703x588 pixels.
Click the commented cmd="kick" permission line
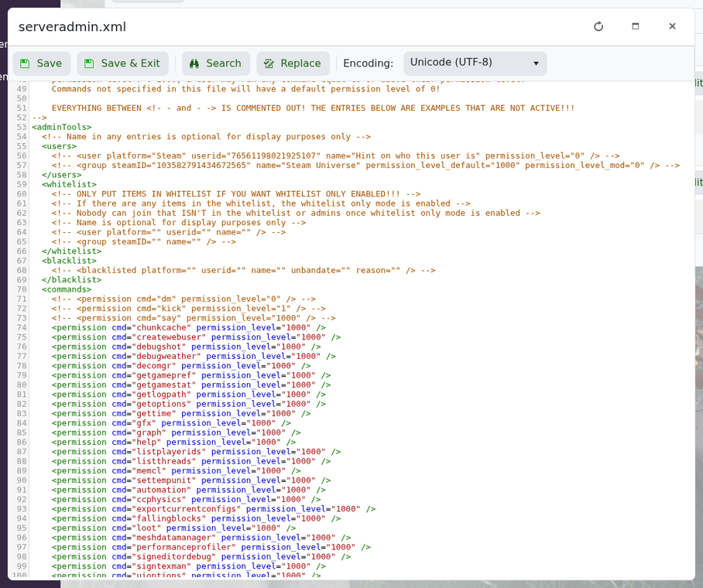point(189,309)
